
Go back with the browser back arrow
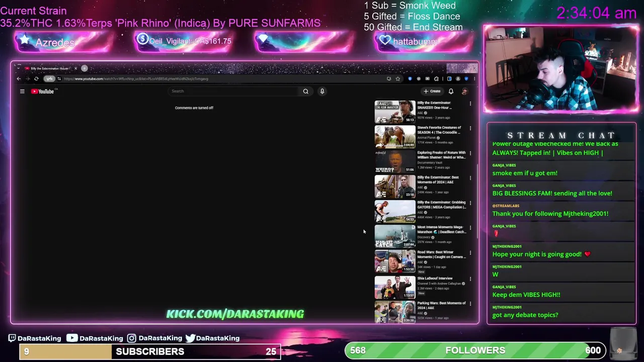pos(19,78)
